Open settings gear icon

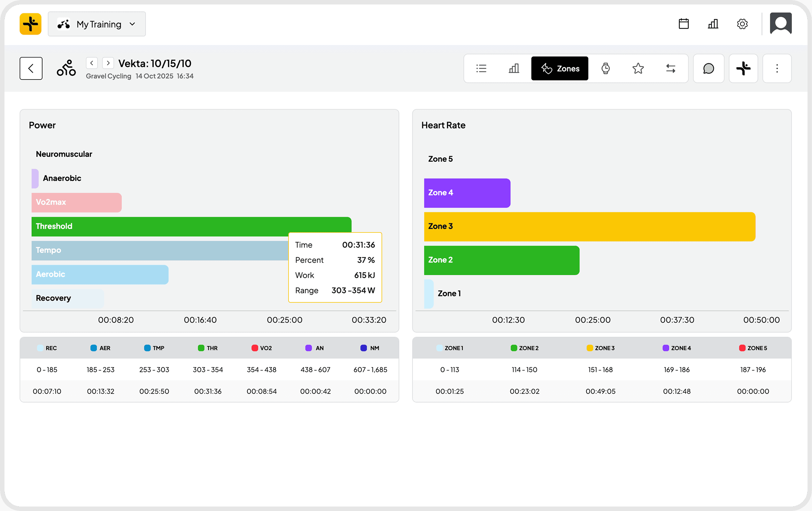click(742, 24)
